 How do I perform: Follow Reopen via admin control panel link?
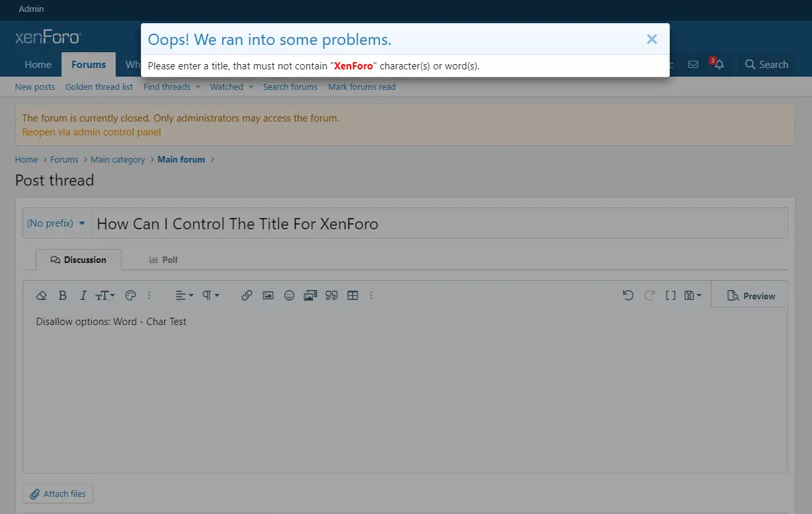(92, 131)
